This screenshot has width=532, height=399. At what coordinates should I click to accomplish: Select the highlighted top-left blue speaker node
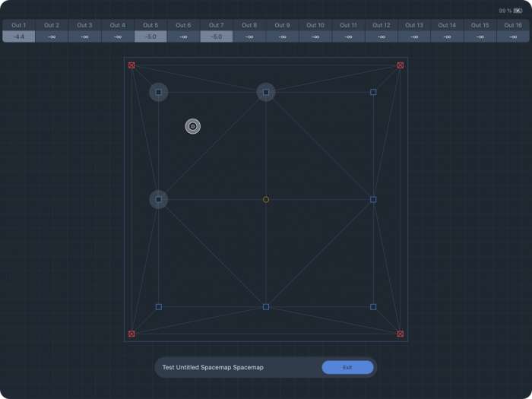[x=159, y=93]
